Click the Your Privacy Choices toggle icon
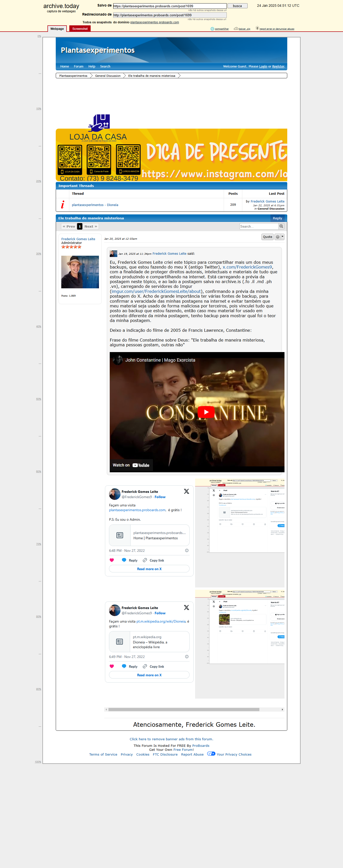This screenshot has height=868, width=343. click(x=211, y=754)
